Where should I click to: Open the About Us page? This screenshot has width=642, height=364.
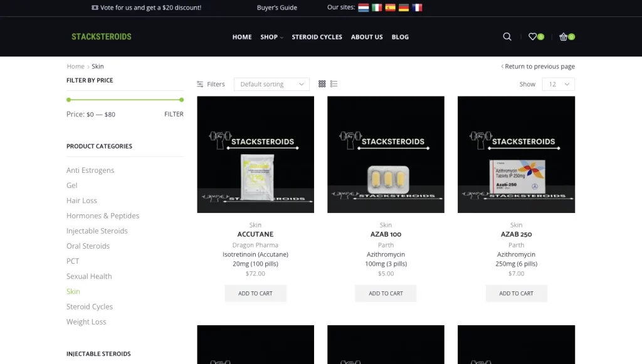pos(367,37)
